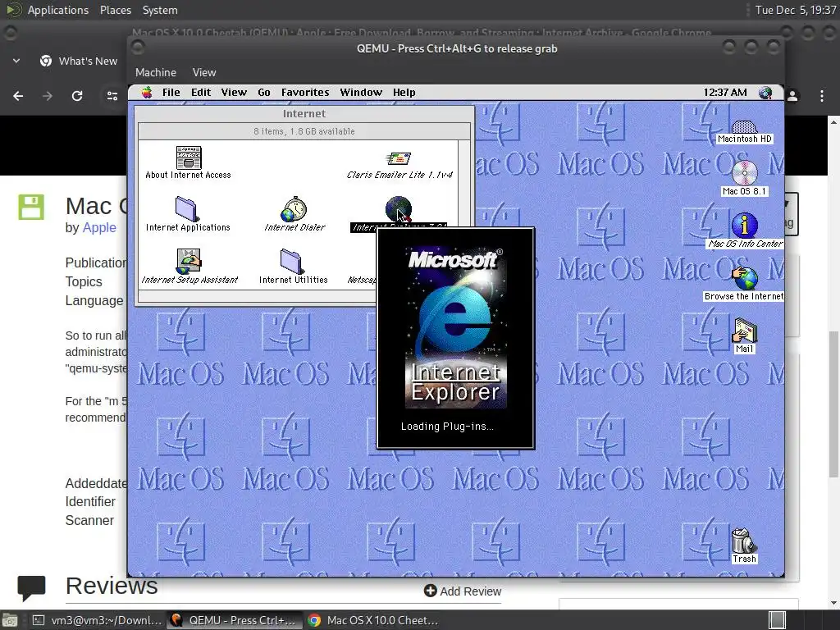
Task: Click the application switcher globe icon
Action: click(765, 92)
